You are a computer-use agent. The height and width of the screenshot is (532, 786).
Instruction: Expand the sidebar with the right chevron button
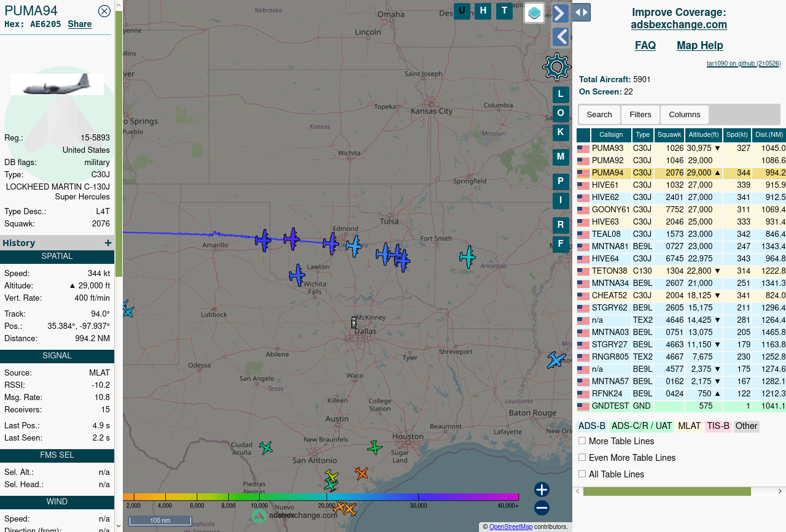tap(561, 13)
